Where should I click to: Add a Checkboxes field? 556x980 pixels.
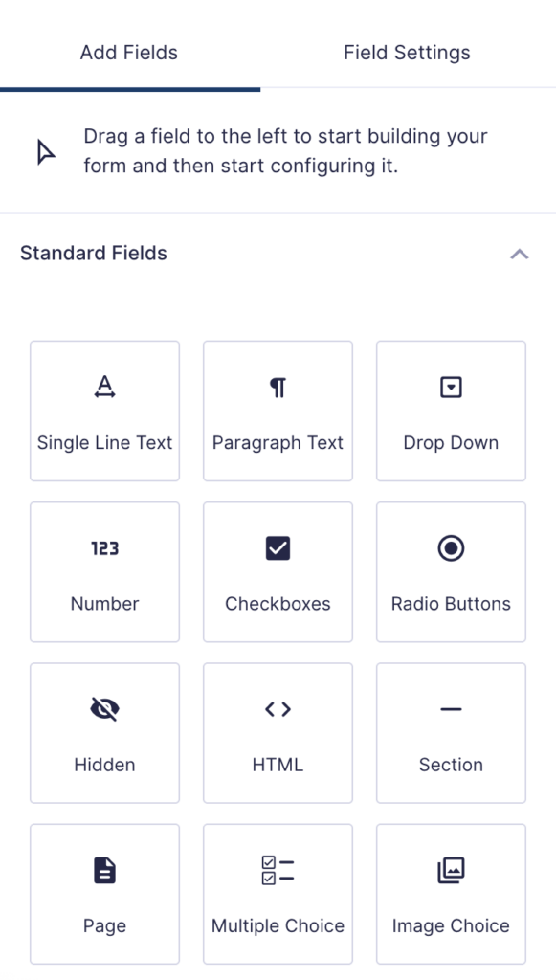point(278,571)
